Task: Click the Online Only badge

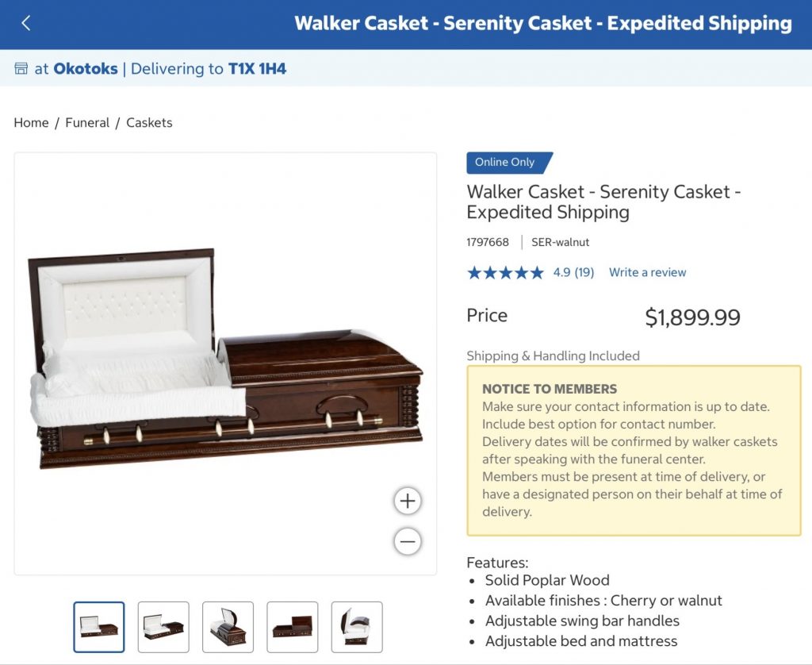Action: point(505,163)
